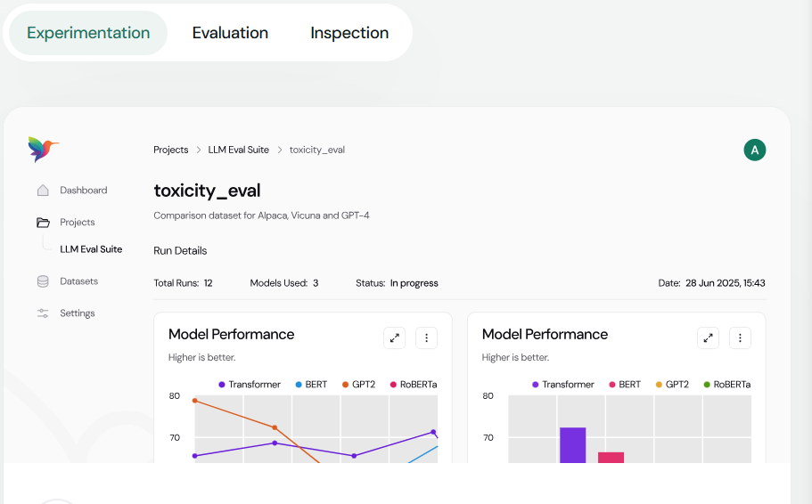This screenshot has height=504, width=812.
Task: Open right chart three-dot options menu
Action: tap(740, 338)
